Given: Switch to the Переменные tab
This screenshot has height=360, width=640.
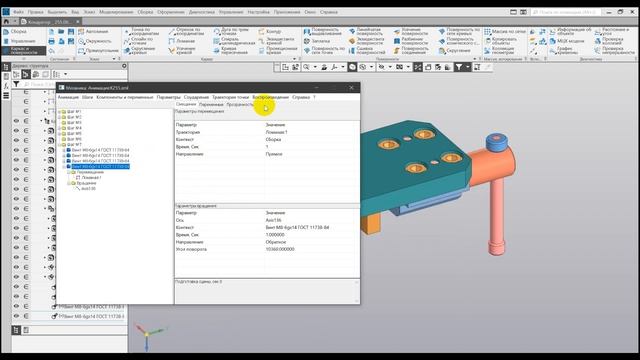Looking at the screenshot, I should [x=211, y=104].
